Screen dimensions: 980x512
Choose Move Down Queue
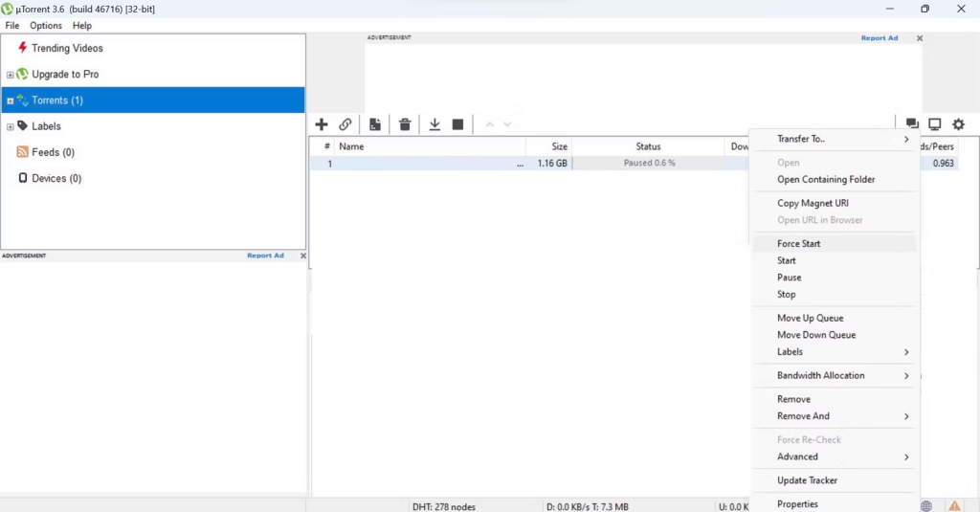(x=835, y=335)
